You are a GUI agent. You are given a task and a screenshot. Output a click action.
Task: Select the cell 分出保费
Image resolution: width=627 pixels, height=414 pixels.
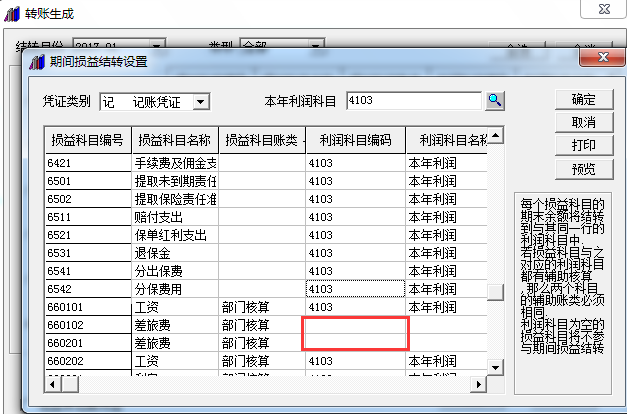(x=175, y=271)
